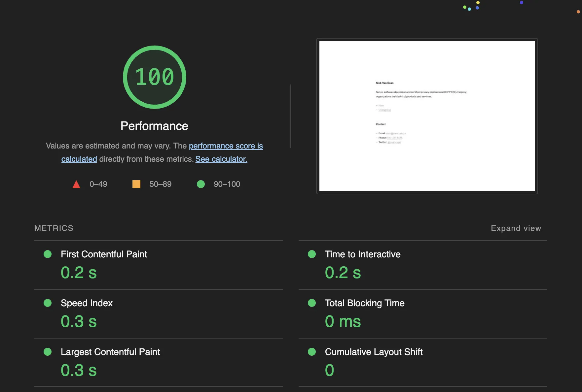Click the Time to Interactive 0.2 s value

(x=343, y=273)
